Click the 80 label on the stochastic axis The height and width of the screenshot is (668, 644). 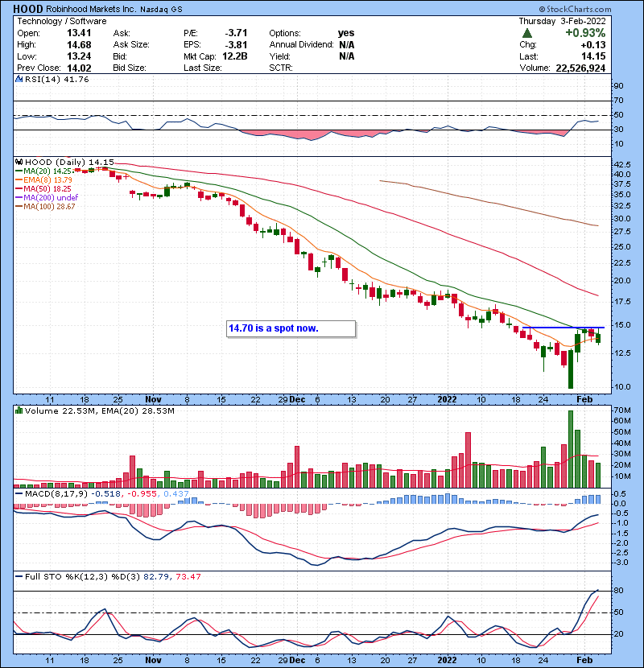click(618, 591)
